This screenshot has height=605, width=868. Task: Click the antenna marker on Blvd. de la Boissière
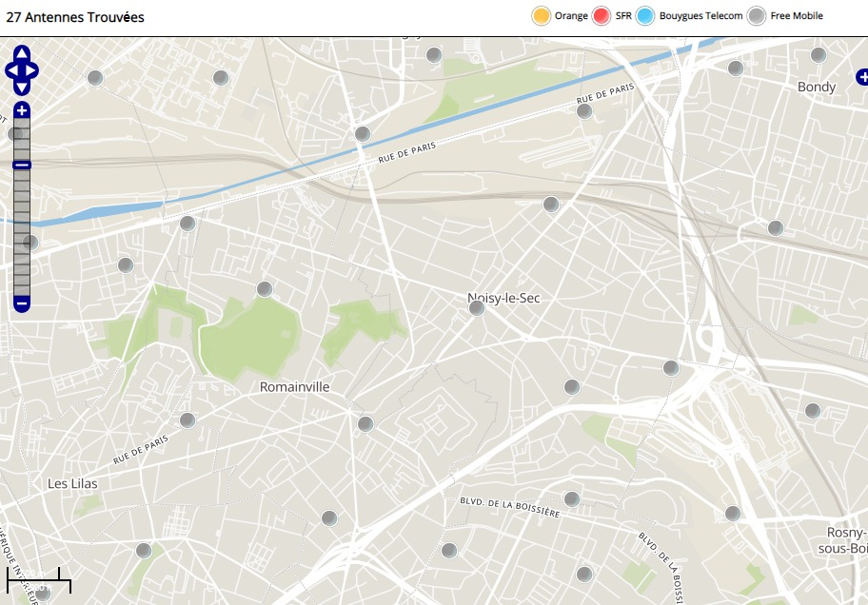click(x=572, y=498)
